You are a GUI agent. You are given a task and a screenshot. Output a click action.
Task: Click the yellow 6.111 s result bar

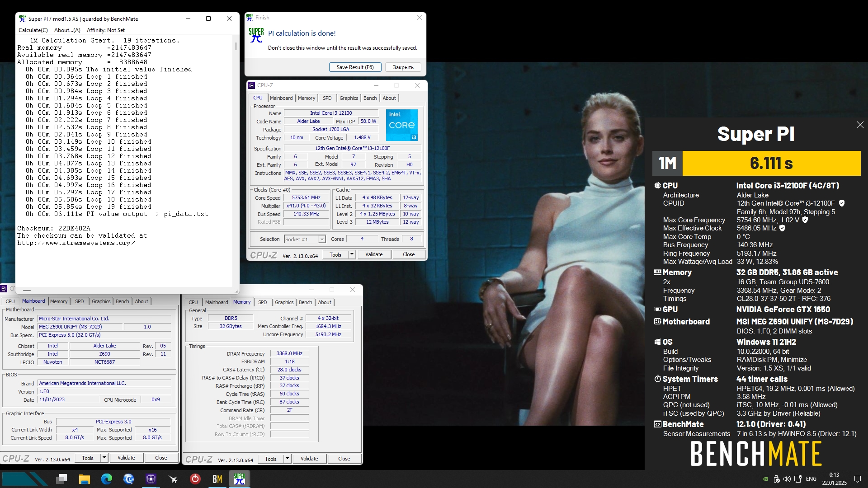coord(771,163)
